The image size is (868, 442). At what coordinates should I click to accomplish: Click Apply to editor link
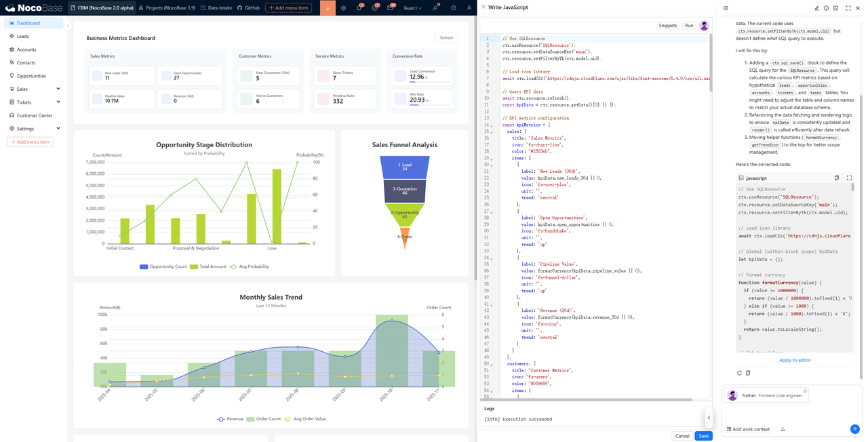tap(795, 360)
